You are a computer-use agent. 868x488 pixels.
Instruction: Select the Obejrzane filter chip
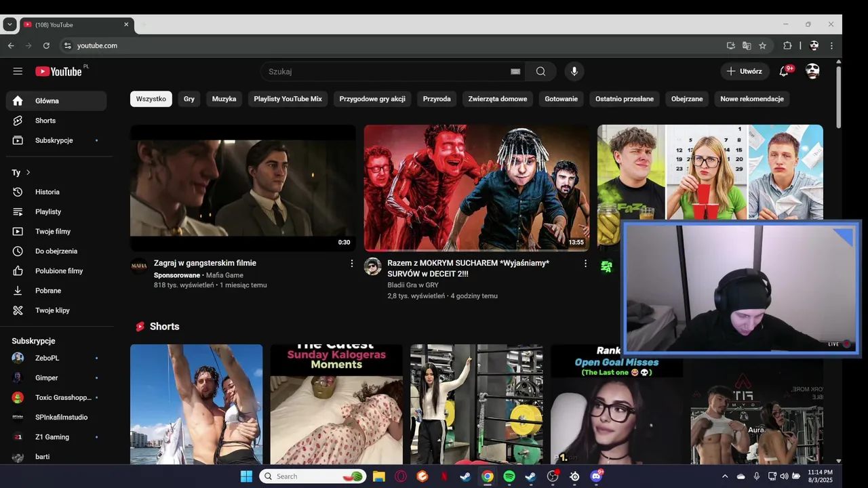click(x=687, y=99)
